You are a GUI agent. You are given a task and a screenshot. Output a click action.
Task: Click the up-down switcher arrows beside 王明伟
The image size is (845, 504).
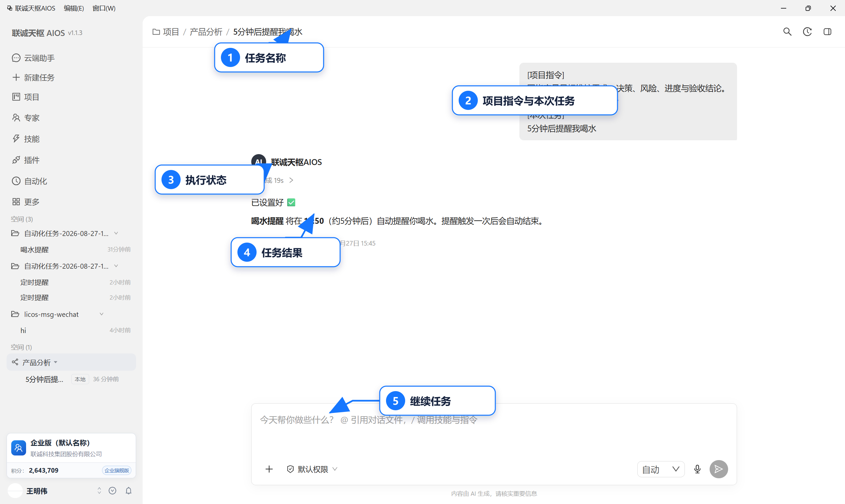[x=99, y=491]
